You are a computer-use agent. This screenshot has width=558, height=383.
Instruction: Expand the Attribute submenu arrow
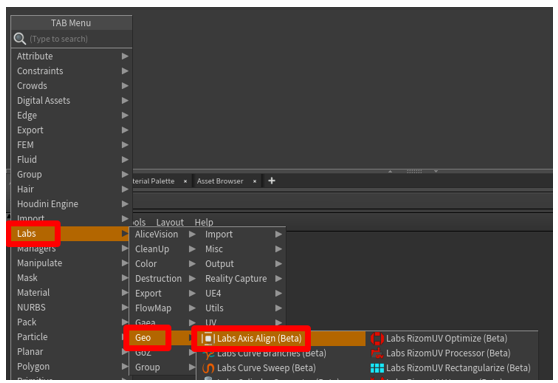click(x=125, y=56)
